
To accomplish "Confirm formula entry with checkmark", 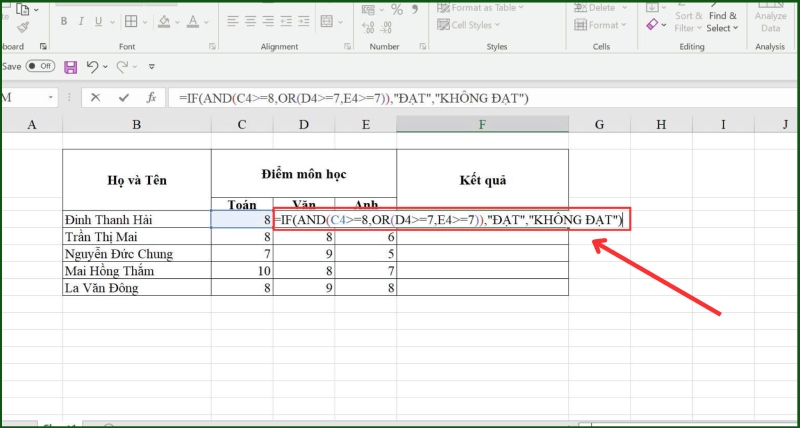I will click(123, 97).
